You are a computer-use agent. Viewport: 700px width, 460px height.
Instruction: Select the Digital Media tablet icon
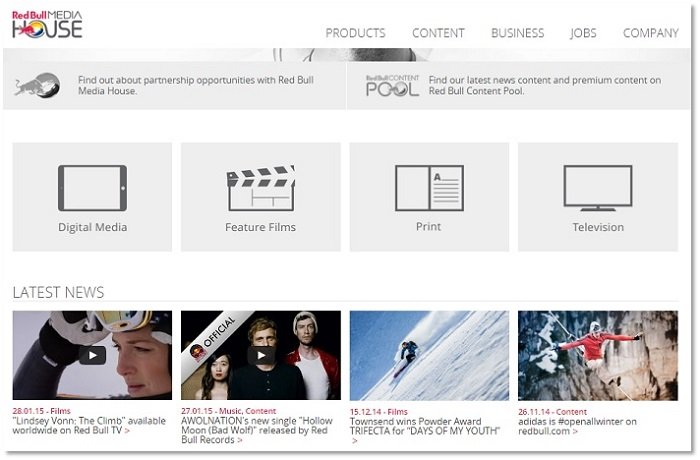tap(92, 188)
